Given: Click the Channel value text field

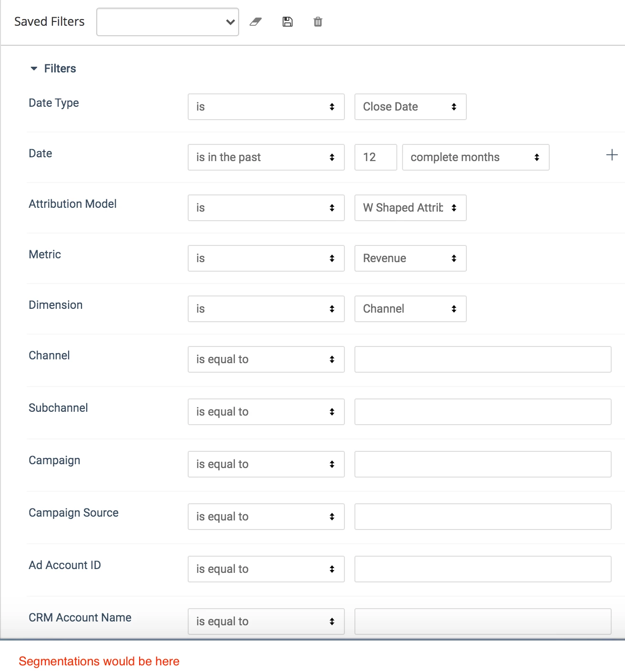Looking at the screenshot, I should pos(483,359).
